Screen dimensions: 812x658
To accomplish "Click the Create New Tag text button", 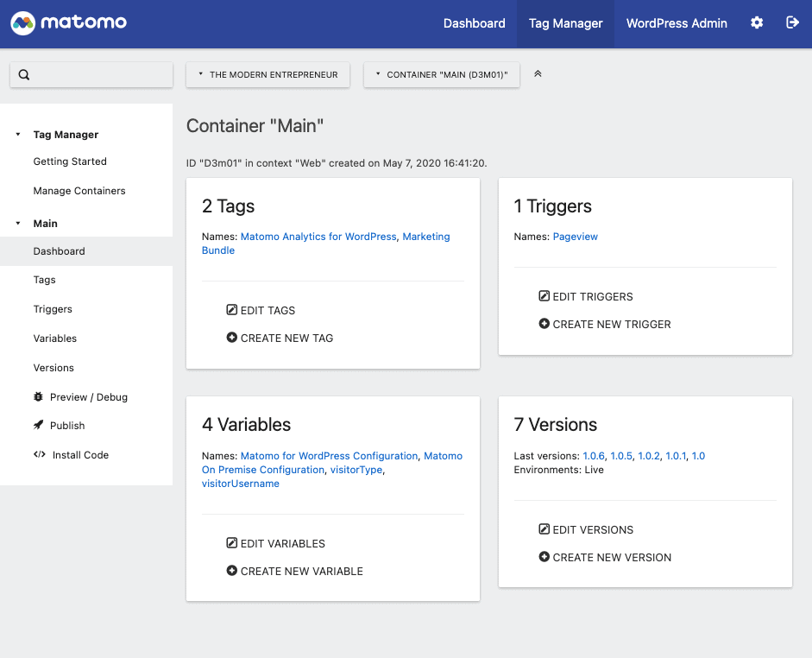I will 286,338.
